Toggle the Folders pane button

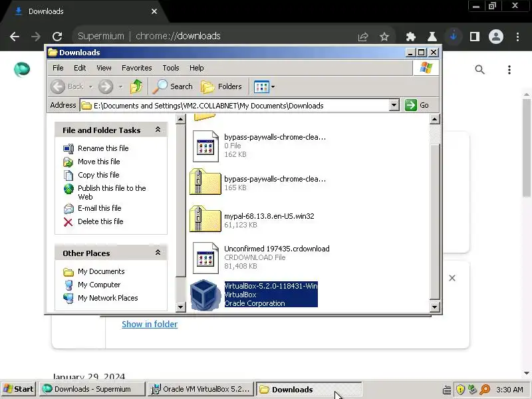pyautogui.click(x=221, y=86)
